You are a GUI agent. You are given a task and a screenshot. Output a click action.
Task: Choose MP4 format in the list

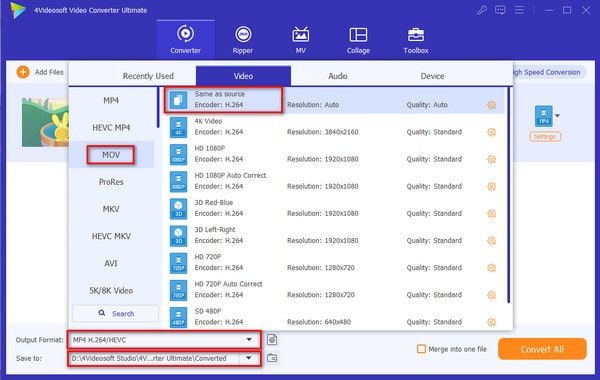(x=111, y=100)
